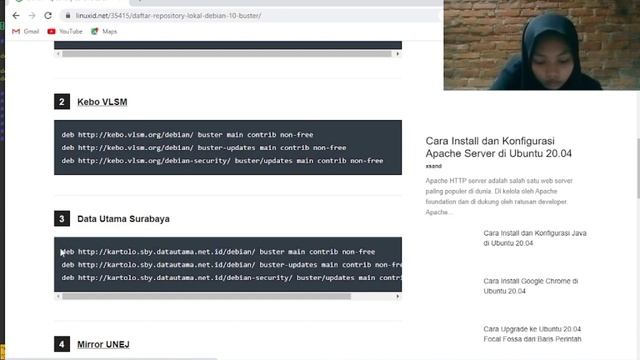Click right arrow of top code block scrollbar
The height and width of the screenshot is (360, 640).
pos(398,54)
